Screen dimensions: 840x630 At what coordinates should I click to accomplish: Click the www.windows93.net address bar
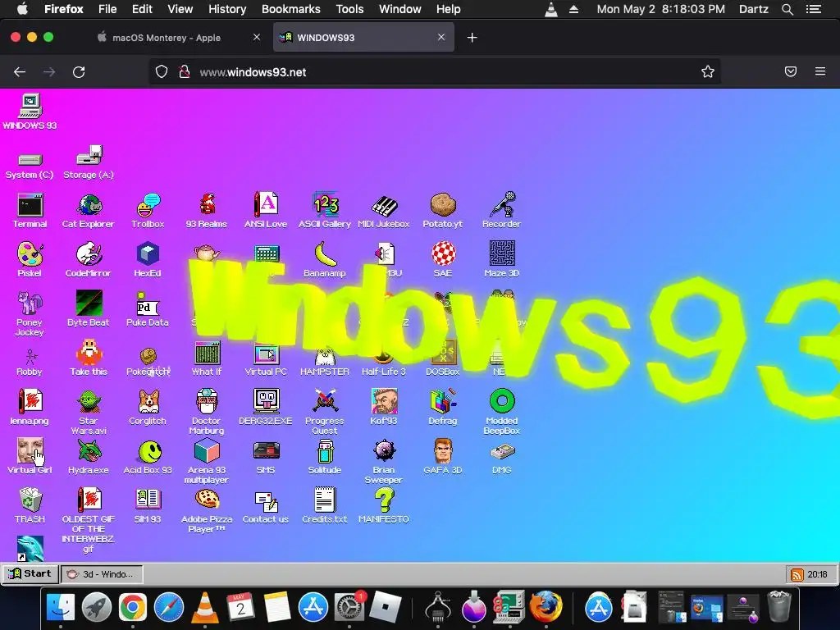[x=435, y=72]
